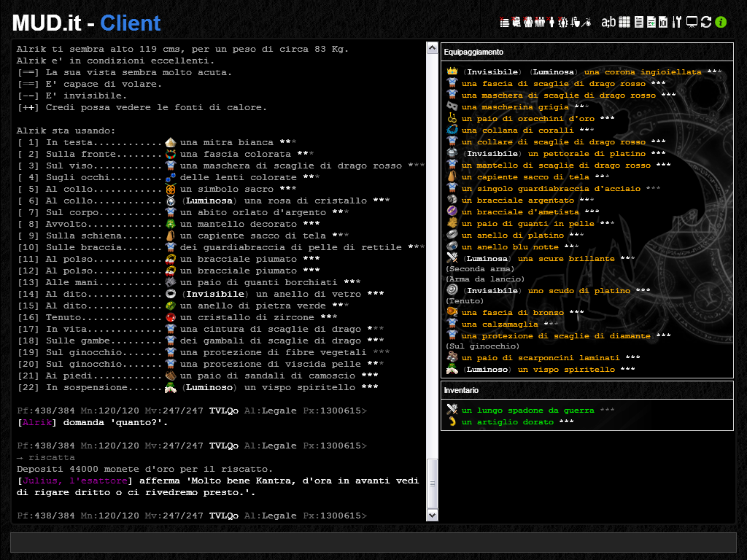
Task: Click 'un paio di sandali di camoscio'
Action: (268, 376)
